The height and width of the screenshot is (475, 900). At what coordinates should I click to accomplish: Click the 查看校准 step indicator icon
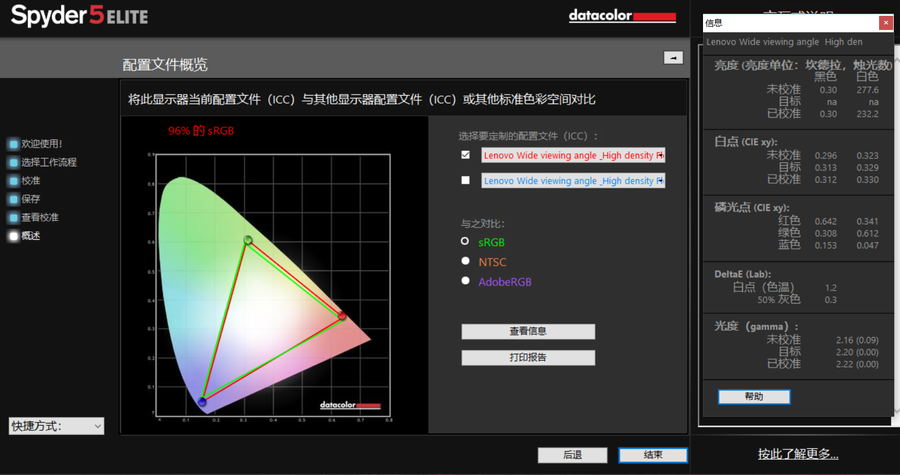(13, 217)
